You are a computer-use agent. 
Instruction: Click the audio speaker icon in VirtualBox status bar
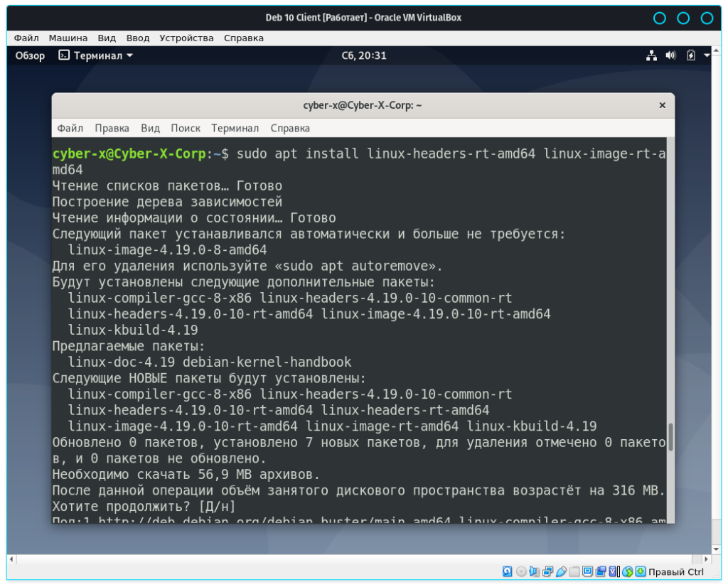click(x=535, y=572)
